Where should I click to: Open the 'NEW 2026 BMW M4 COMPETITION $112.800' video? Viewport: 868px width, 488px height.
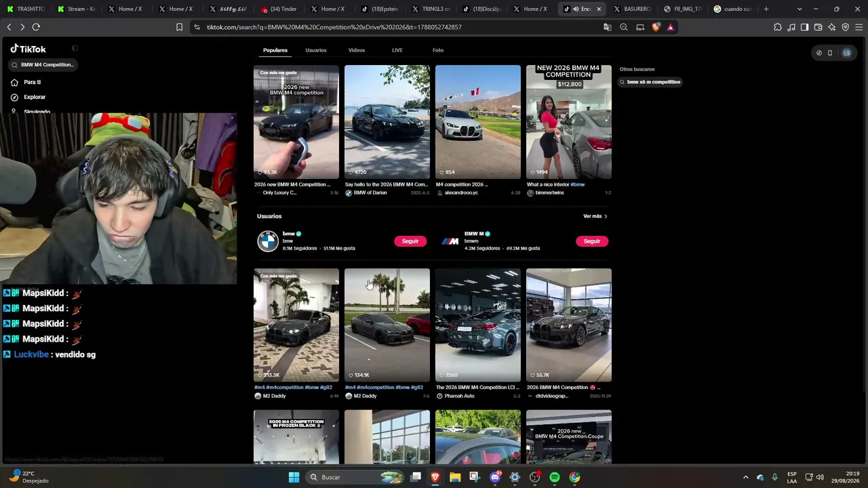(569, 122)
